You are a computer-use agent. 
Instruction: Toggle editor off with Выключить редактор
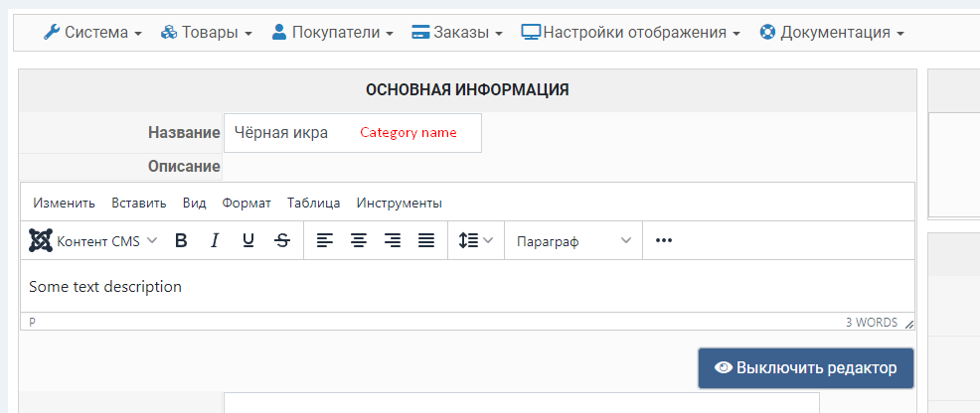tap(805, 368)
